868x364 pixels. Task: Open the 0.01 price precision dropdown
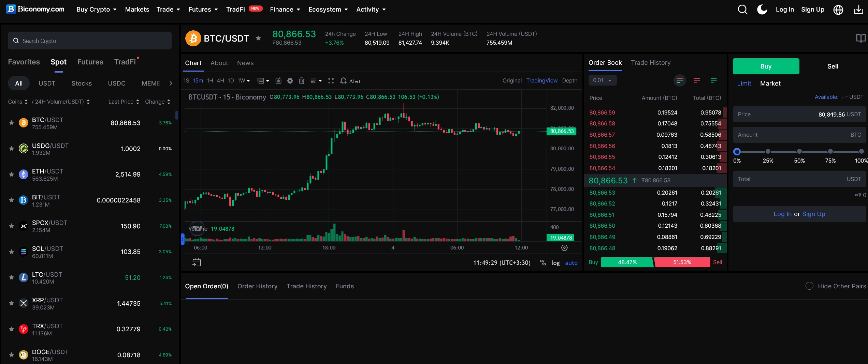pyautogui.click(x=603, y=80)
